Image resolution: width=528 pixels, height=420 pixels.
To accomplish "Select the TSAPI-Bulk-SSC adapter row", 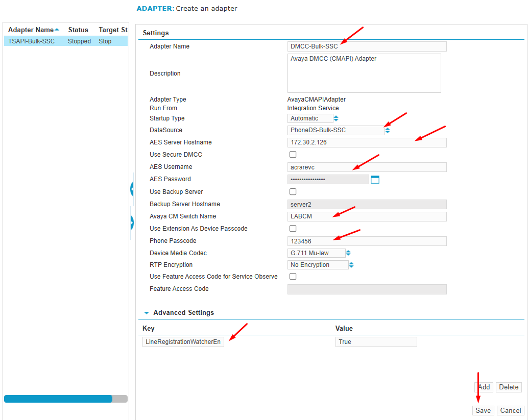I will [x=32, y=41].
